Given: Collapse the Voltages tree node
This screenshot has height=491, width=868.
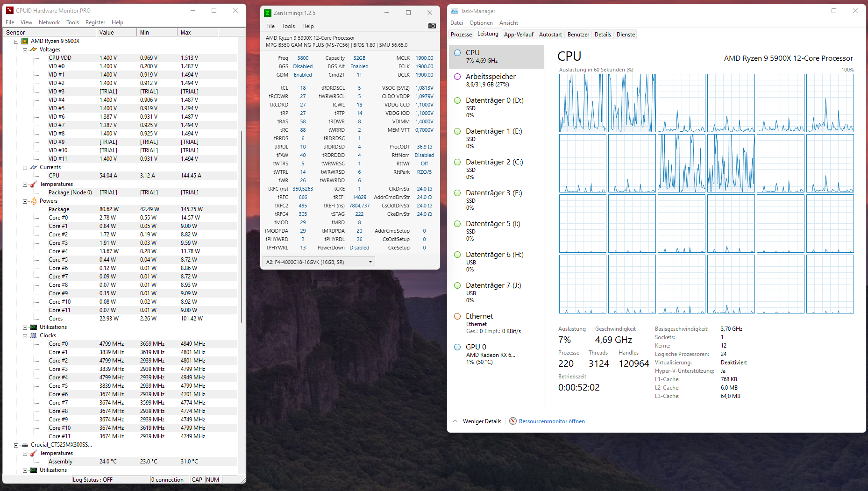Looking at the screenshot, I should 25,50.
